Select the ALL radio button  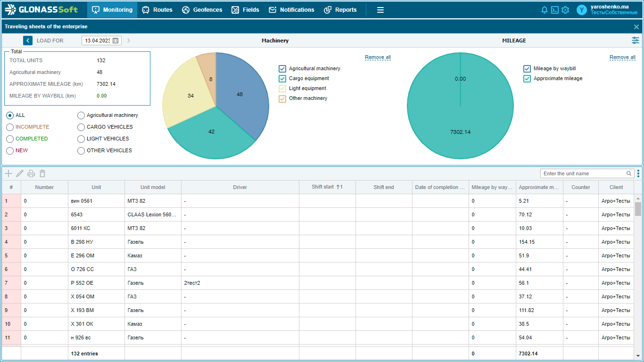[x=10, y=115]
